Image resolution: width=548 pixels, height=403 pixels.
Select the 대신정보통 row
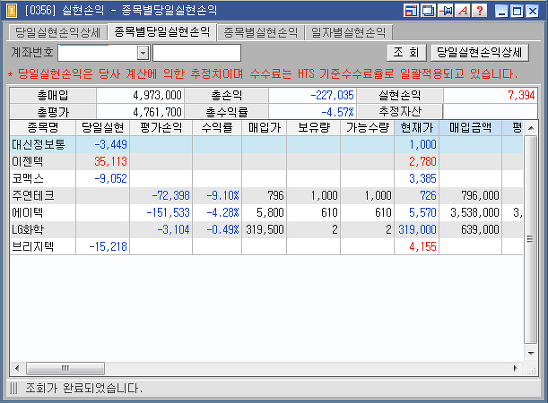[x=267, y=144]
